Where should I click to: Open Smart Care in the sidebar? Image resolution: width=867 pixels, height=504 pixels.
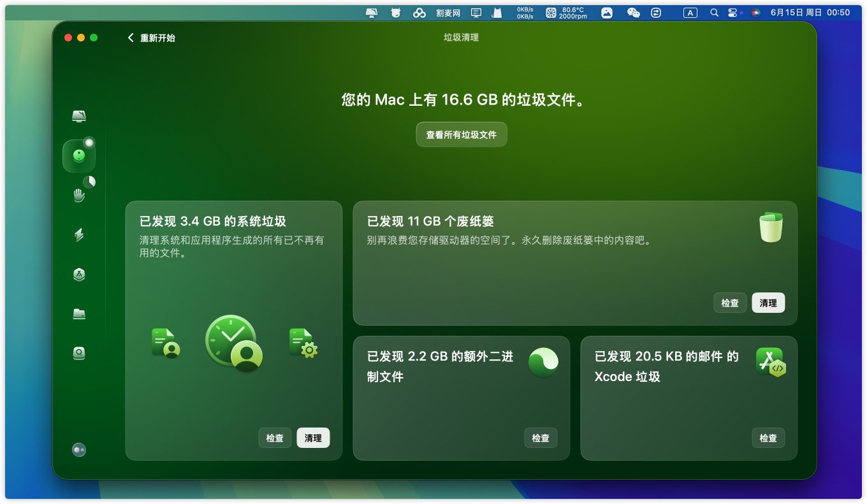[79, 116]
